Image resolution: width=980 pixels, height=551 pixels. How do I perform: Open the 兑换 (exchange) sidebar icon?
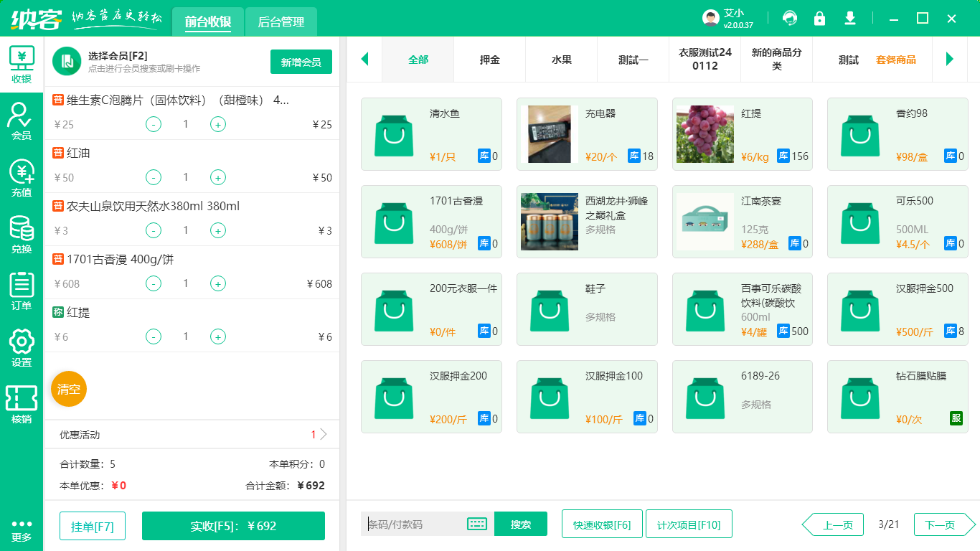coord(22,234)
